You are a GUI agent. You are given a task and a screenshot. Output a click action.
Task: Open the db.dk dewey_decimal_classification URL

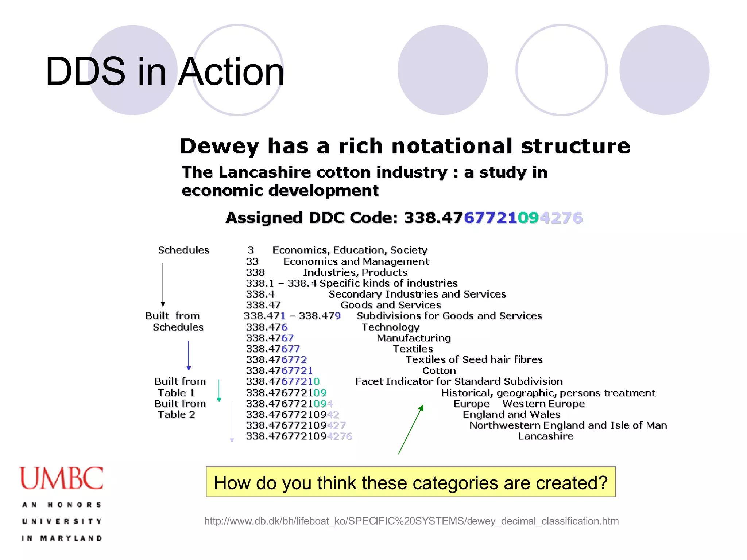point(411,521)
